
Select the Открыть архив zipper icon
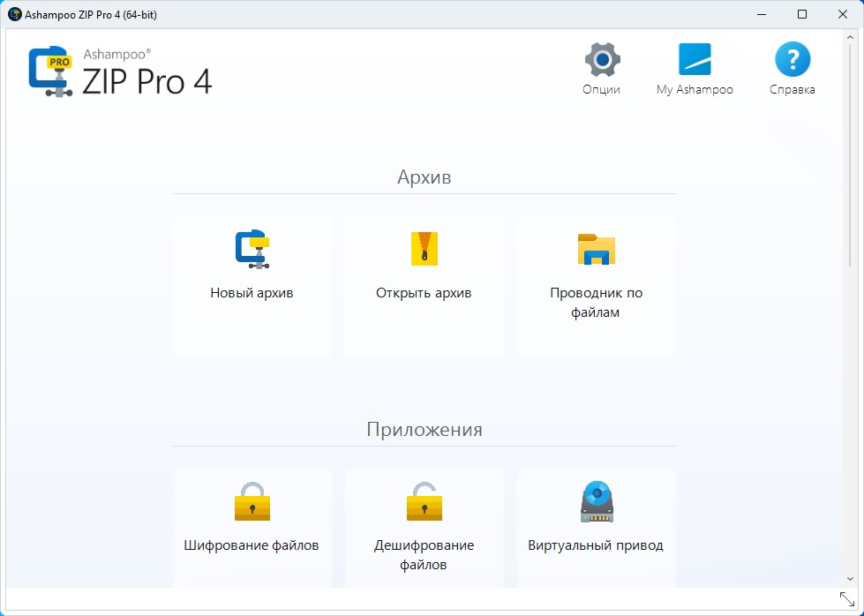pyautogui.click(x=424, y=249)
